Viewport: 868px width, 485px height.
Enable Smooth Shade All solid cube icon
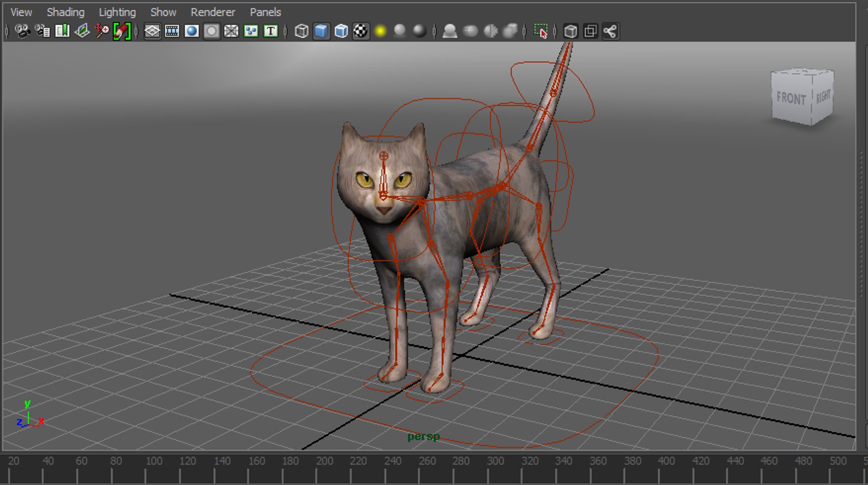click(x=321, y=31)
